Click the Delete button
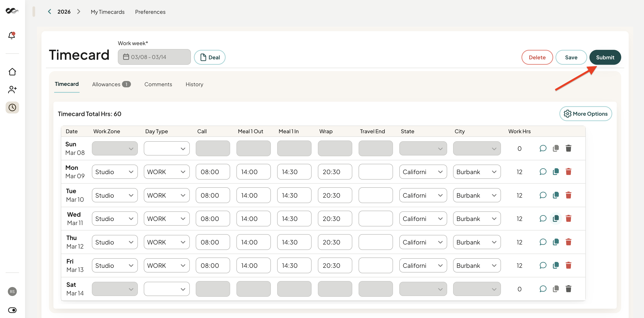This screenshot has height=318, width=644. [x=537, y=57]
